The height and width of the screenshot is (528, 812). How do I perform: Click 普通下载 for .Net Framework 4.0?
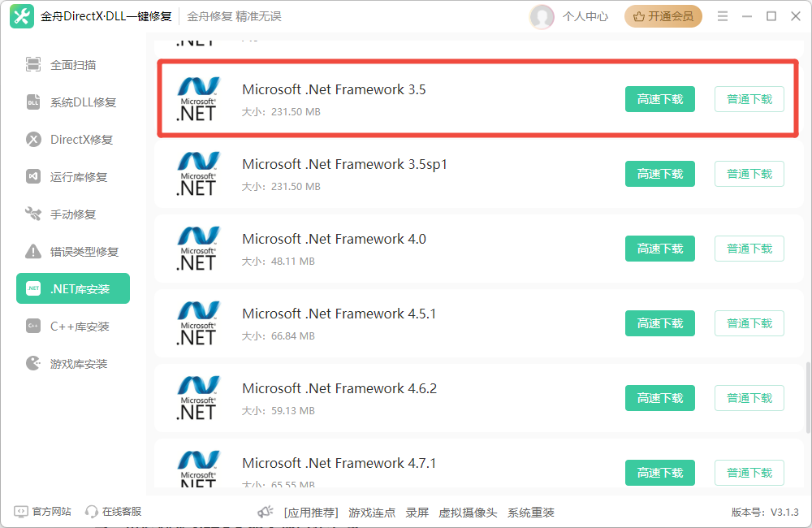click(x=749, y=249)
